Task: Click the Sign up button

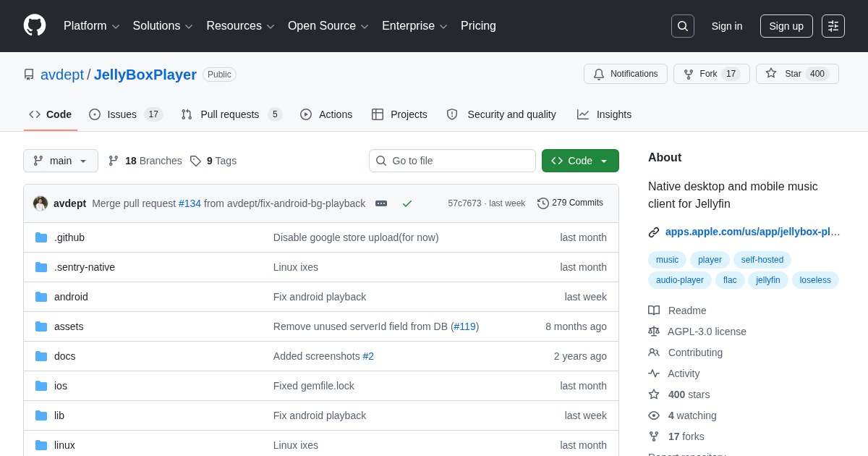Action: coord(786,26)
